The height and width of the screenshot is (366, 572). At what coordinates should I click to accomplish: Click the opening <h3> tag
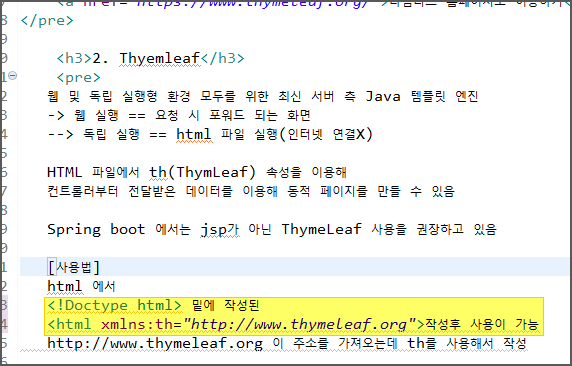(x=74, y=58)
